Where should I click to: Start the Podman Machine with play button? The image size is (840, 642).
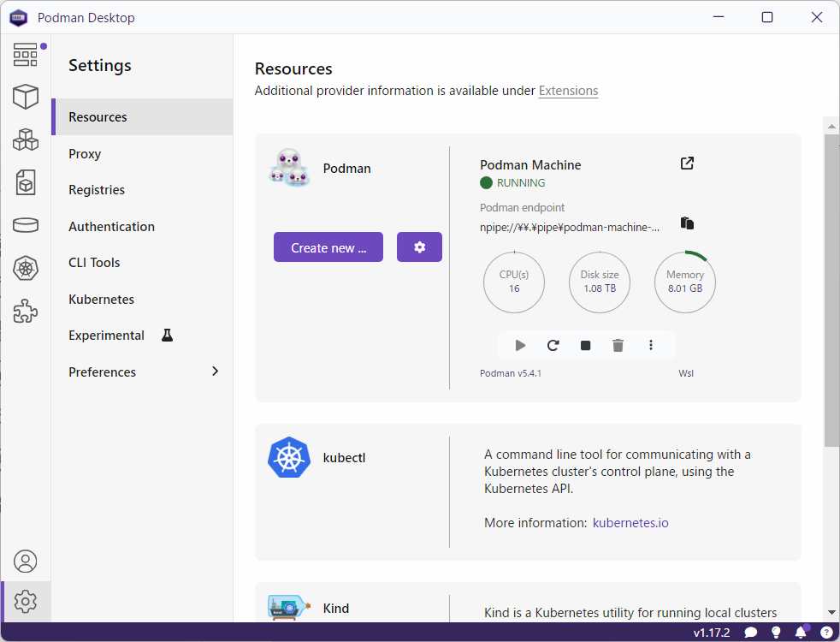(x=520, y=346)
